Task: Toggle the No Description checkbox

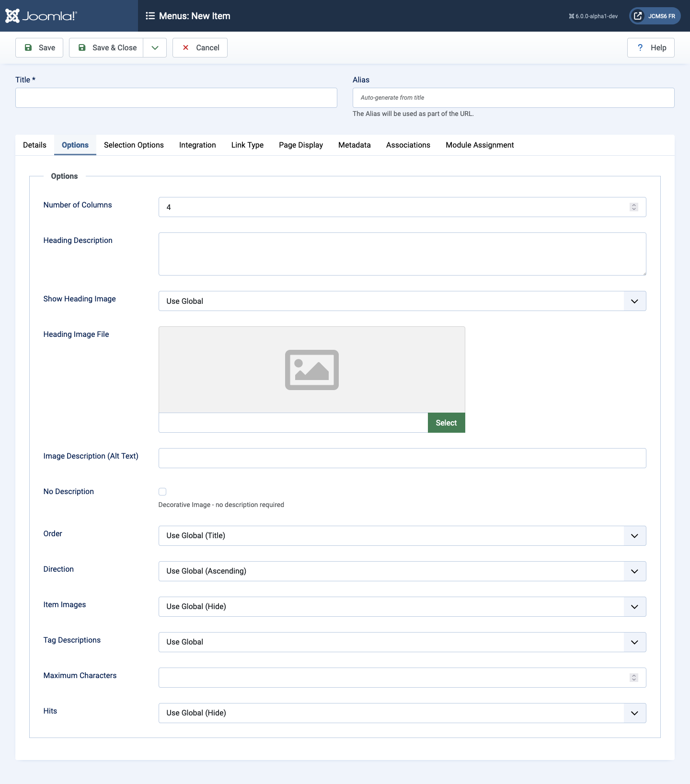Action: tap(162, 492)
